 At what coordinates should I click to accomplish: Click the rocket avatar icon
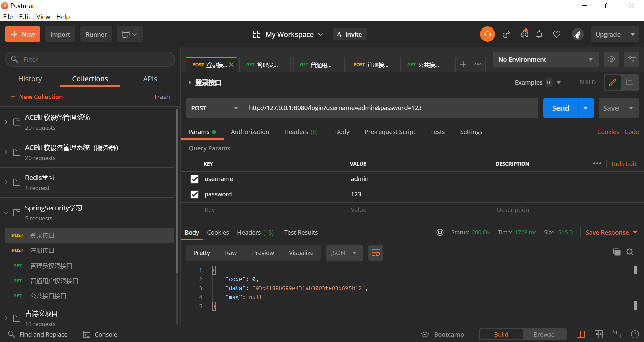(578, 34)
